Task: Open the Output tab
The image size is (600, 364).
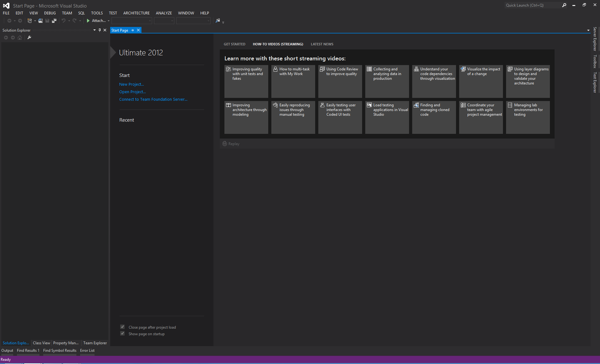Action: click(7, 351)
